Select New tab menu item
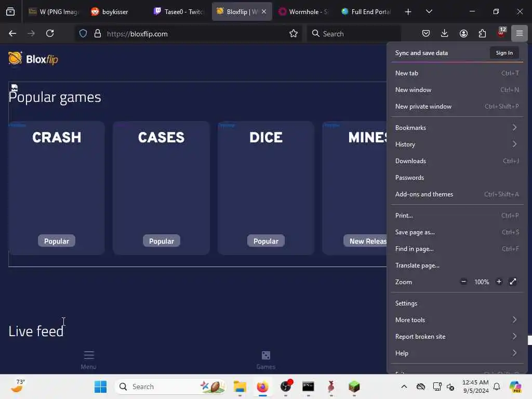Image resolution: width=532 pixels, height=399 pixels. tap(457, 73)
